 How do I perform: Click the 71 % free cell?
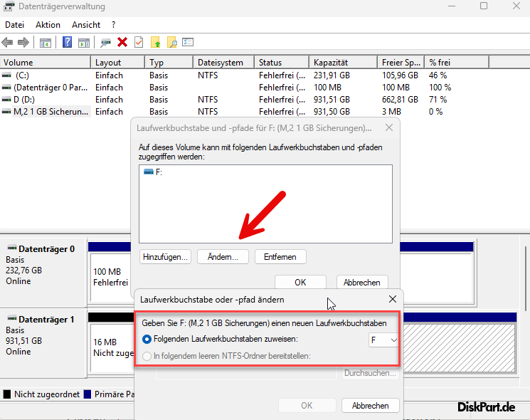point(438,100)
